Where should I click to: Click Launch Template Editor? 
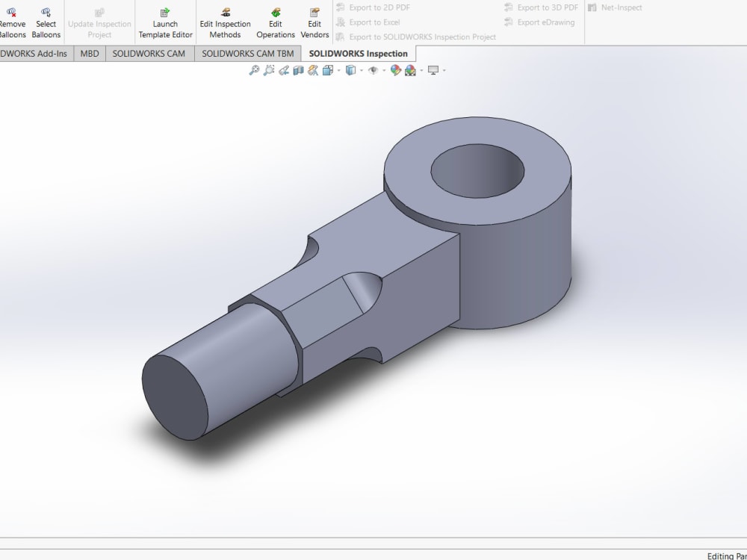tap(165, 21)
